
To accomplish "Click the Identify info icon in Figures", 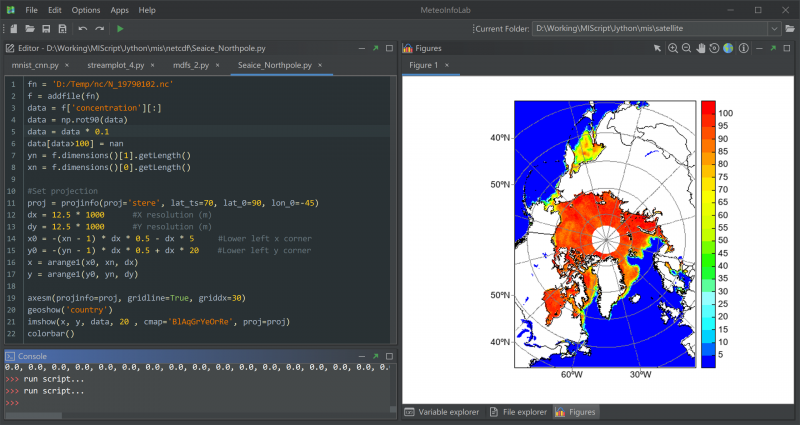I will tap(745, 48).
